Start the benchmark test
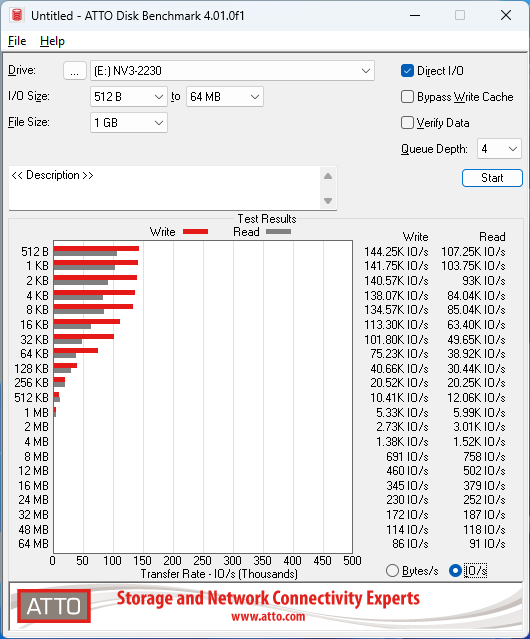530x639 pixels. (492, 178)
